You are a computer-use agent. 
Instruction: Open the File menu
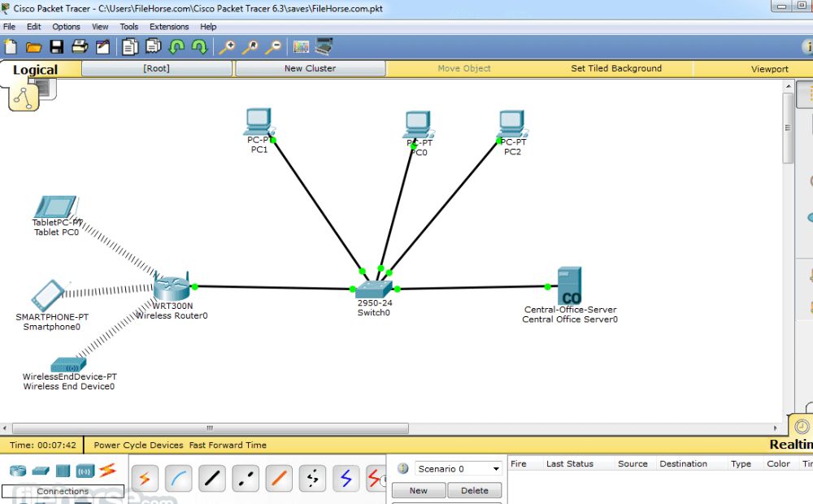9,27
